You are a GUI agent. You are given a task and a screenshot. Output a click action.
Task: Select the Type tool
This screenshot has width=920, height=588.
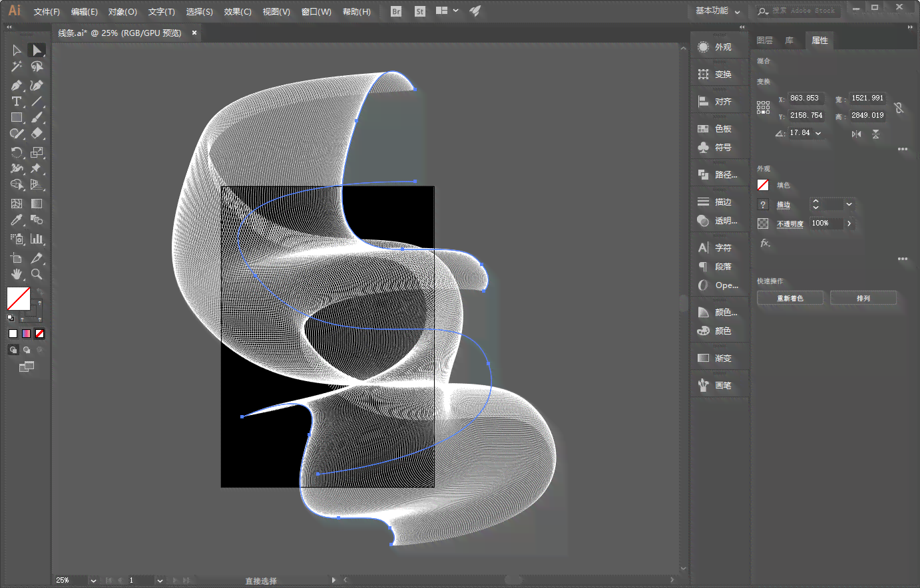17,101
